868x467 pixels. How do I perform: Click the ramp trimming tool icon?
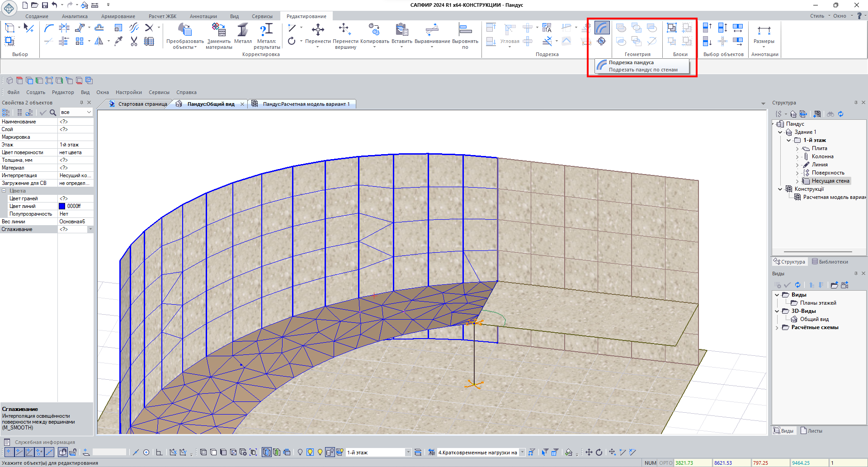point(602,28)
